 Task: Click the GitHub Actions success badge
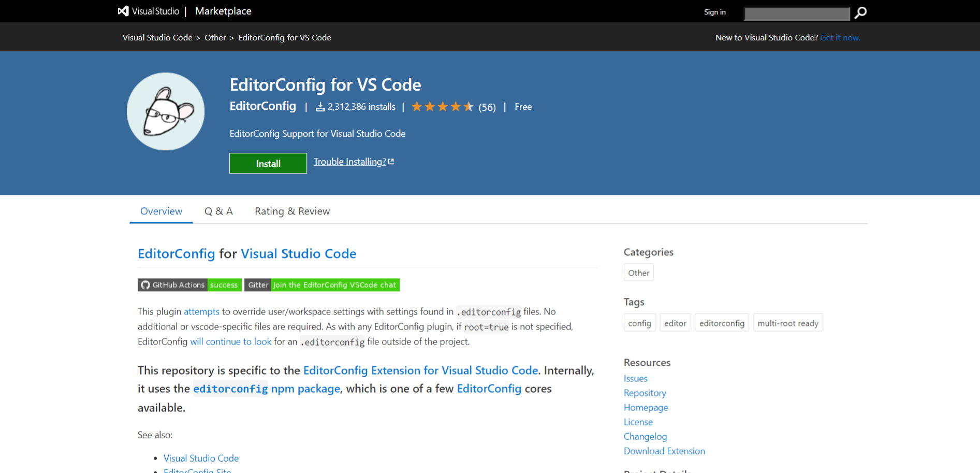point(189,285)
